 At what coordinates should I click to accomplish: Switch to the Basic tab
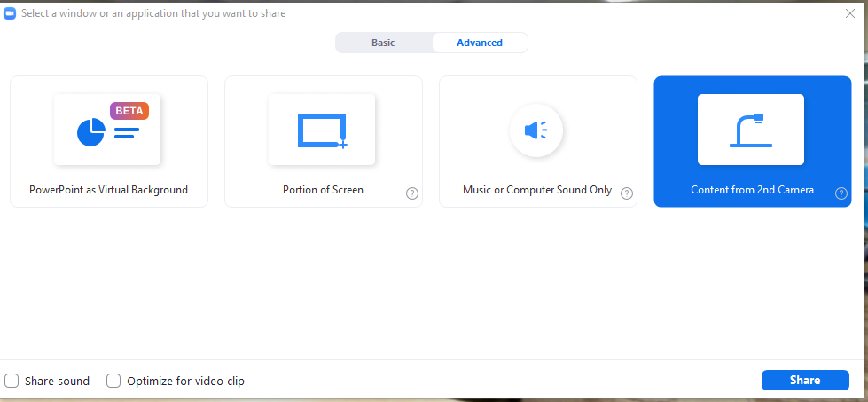point(383,43)
